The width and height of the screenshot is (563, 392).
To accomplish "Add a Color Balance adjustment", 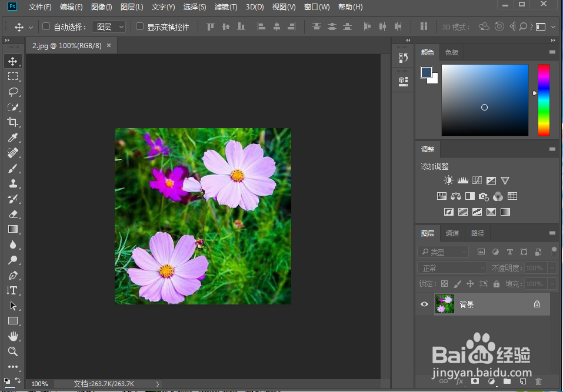I will point(456,196).
